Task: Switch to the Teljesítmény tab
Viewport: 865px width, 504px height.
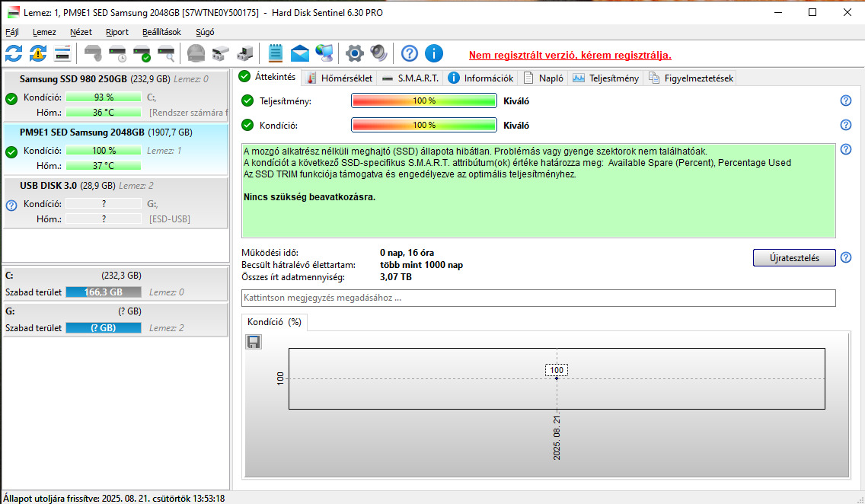Action: point(605,78)
